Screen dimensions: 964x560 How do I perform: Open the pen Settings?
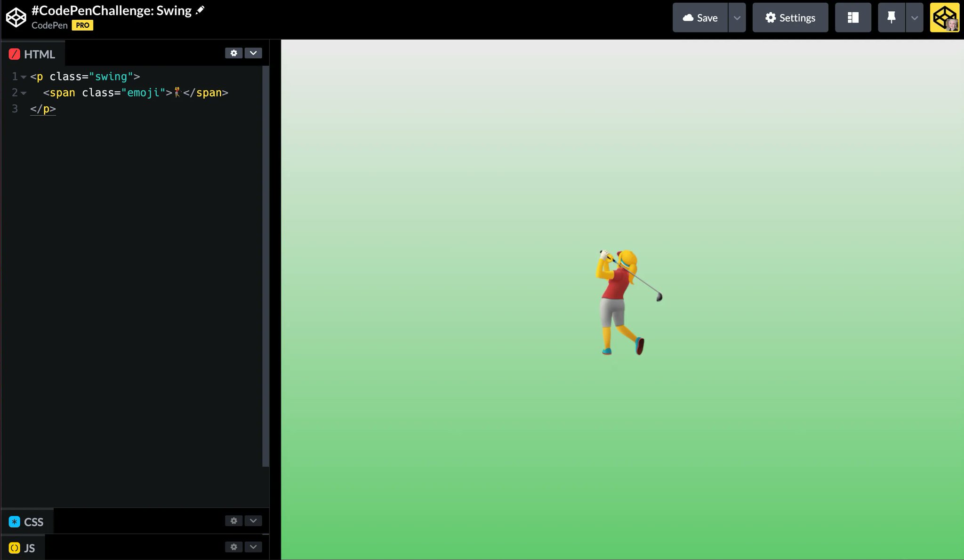point(790,17)
